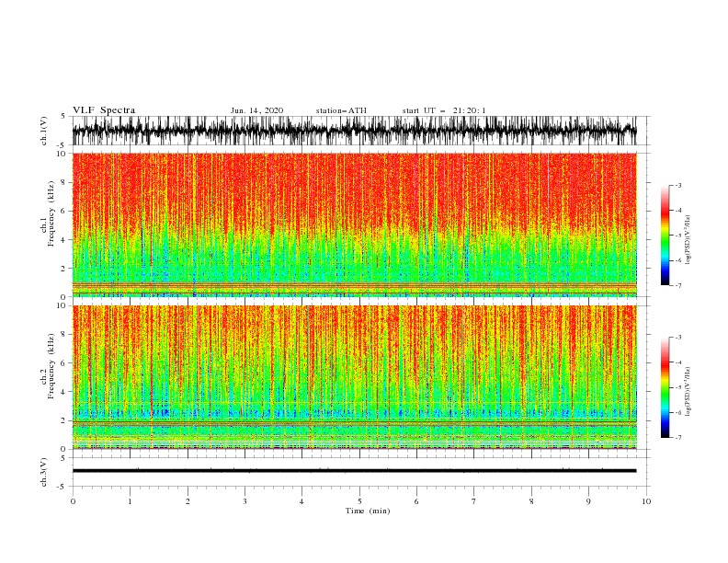
Task: Select the ch.3 flat waveform trace
Action: click(355, 471)
